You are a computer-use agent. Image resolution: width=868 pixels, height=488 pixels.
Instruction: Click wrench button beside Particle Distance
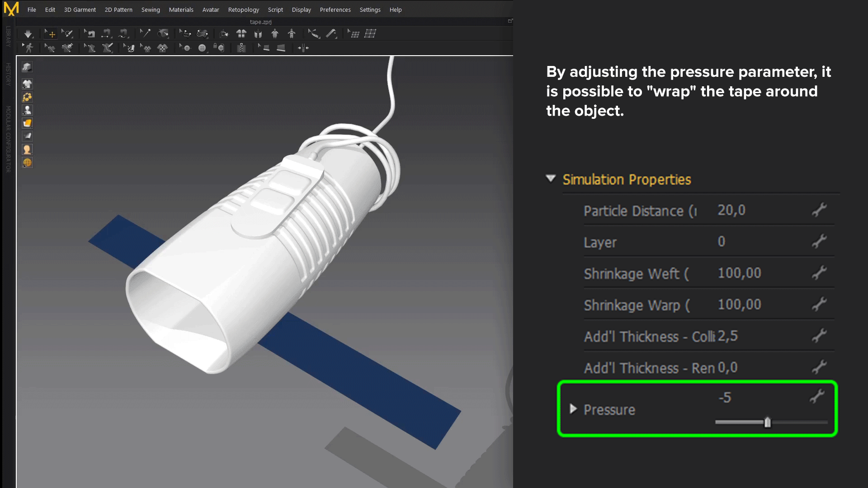[x=819, y=210]
